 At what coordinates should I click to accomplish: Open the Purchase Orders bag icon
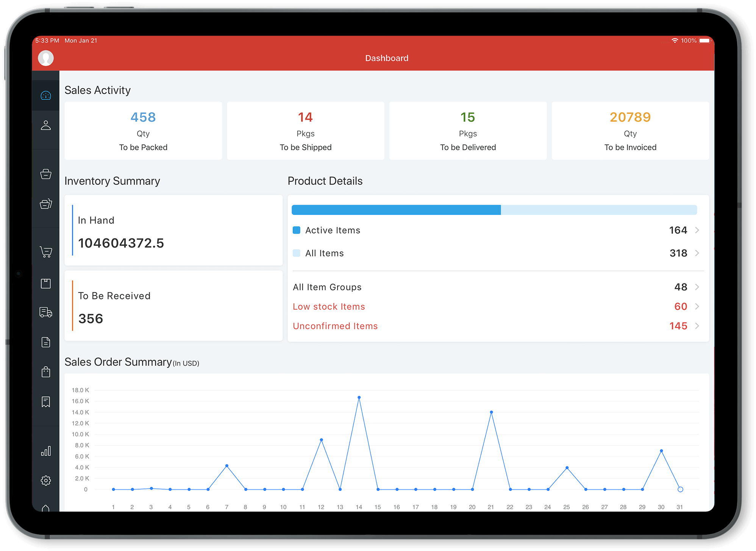point(45,371)
